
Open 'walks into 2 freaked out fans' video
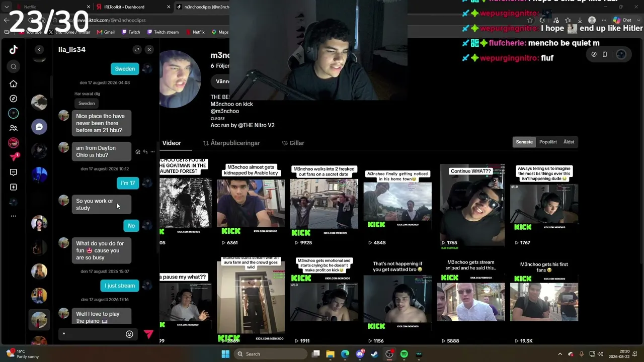point(324,200)
